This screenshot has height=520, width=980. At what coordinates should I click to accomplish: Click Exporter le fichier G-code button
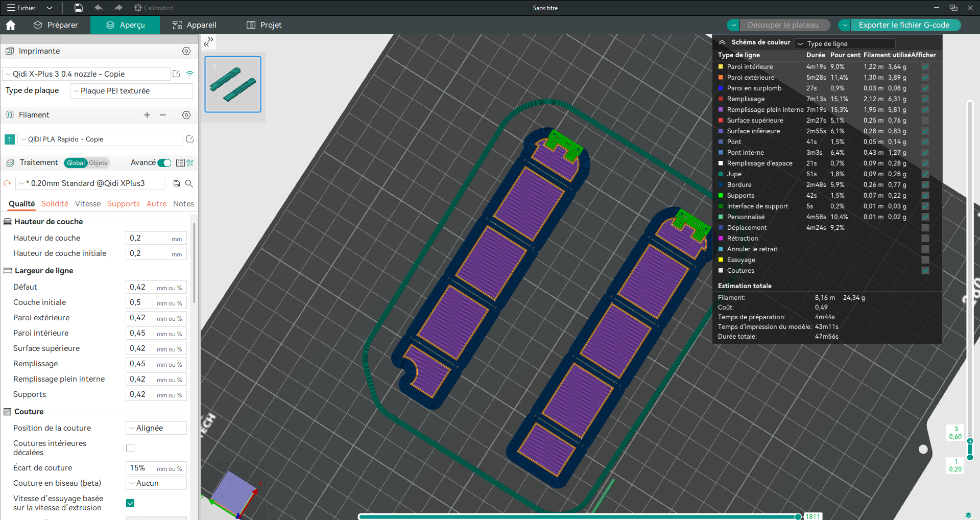click(x=904, y=25)
